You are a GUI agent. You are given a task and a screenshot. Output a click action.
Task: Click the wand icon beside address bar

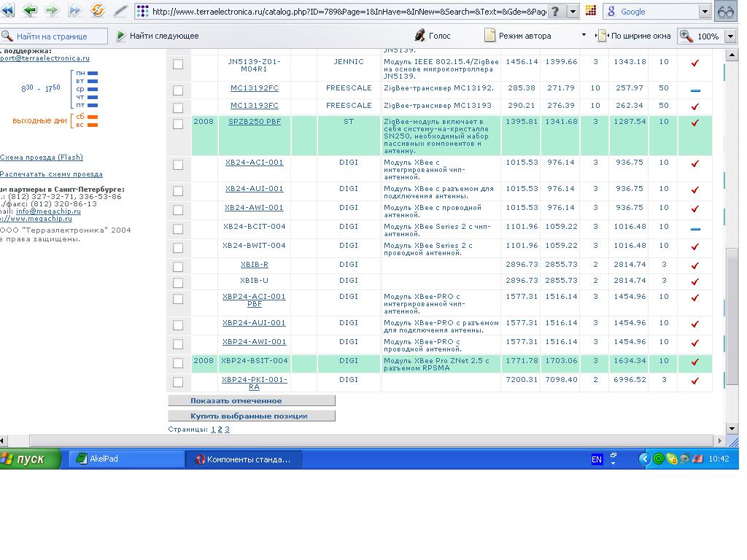120,11
